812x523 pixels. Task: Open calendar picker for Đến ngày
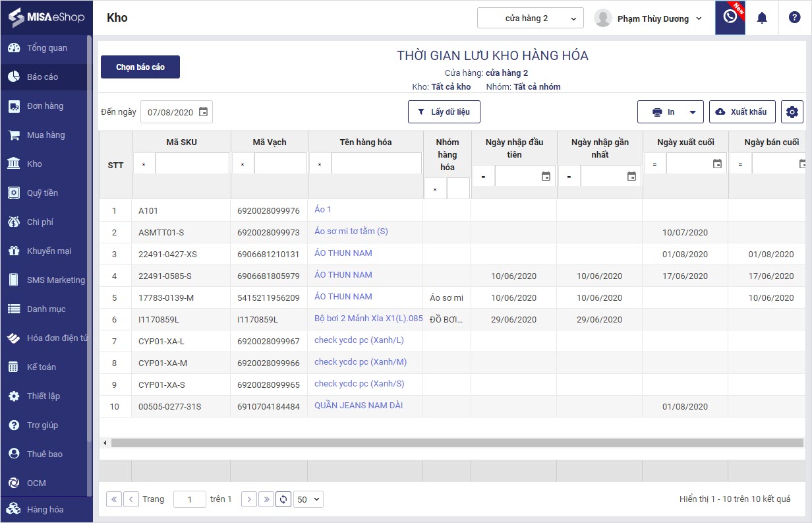(x=204, y=112)
